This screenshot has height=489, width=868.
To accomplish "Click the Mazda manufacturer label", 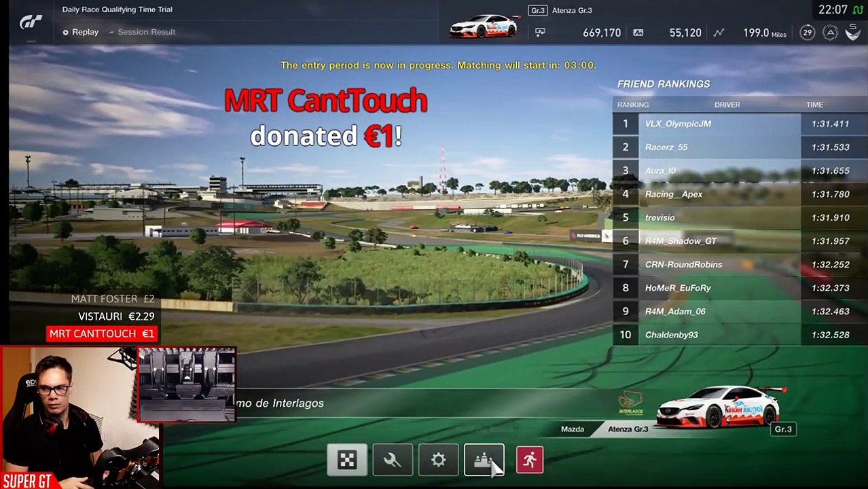I will (572, 429).
